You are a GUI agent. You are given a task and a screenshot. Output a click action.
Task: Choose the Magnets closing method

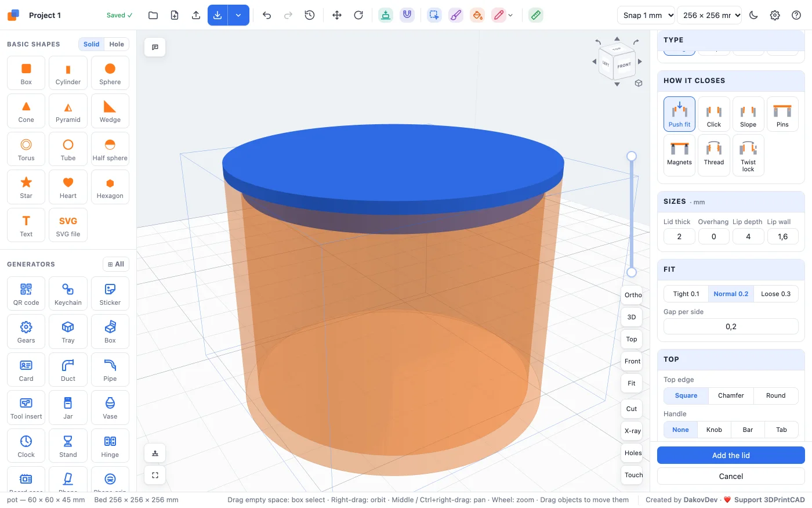(x=679, y=155)
